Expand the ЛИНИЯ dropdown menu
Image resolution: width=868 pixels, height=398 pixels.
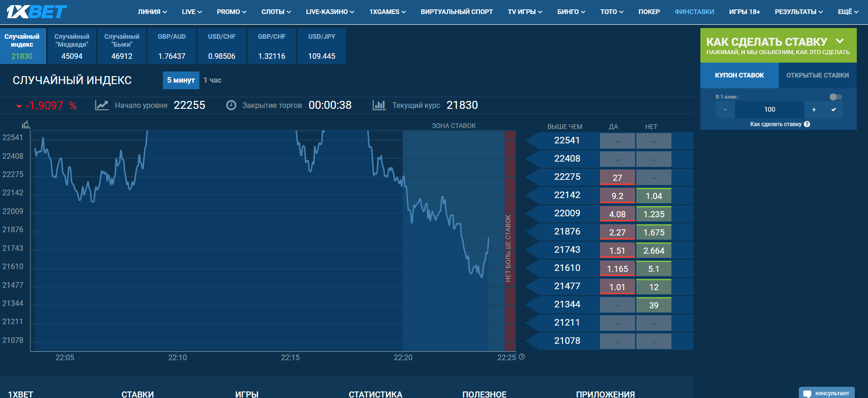pyautogui.click(x=152, y=12)
